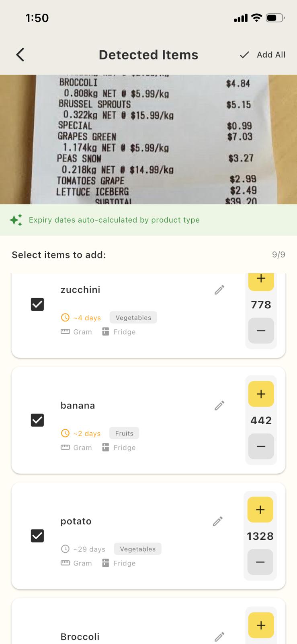Edit the Broccoli item with pencil icon
This screenshot has height=644, width=297.
click(219, 637)
